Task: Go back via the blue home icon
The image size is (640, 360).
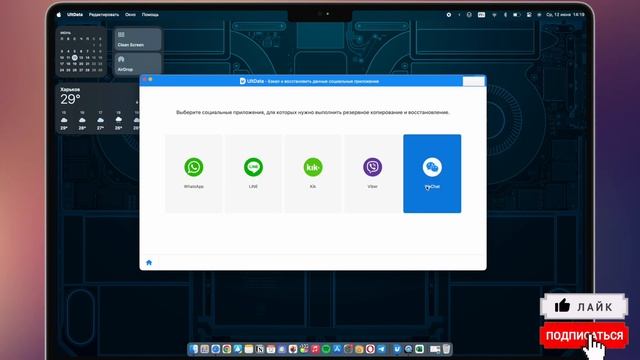Action: coord(149,262)
